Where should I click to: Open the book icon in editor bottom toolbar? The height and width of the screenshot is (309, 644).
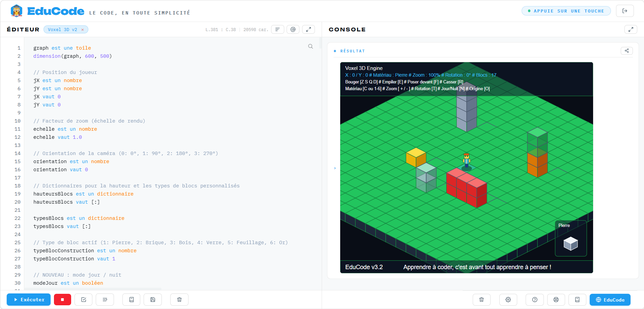pos(131,300)
